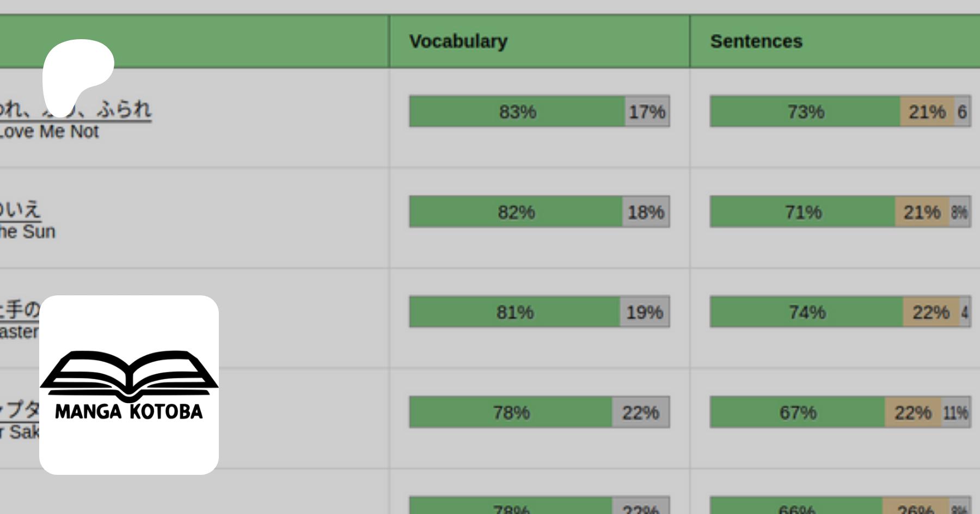Click the tan 21% segment beside 73%
This screenshot has width=980, height=514.
pyautogui.click(x=927, y=112)
